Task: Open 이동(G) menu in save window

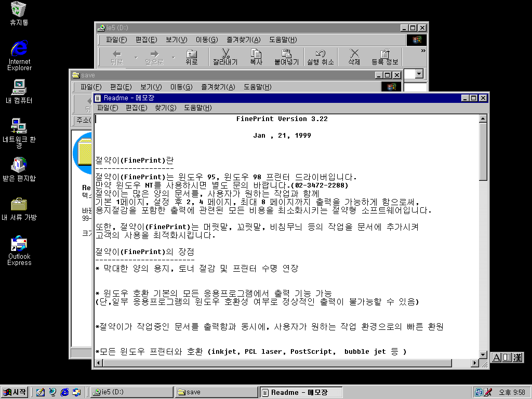Action: click(x=181, y=87)
